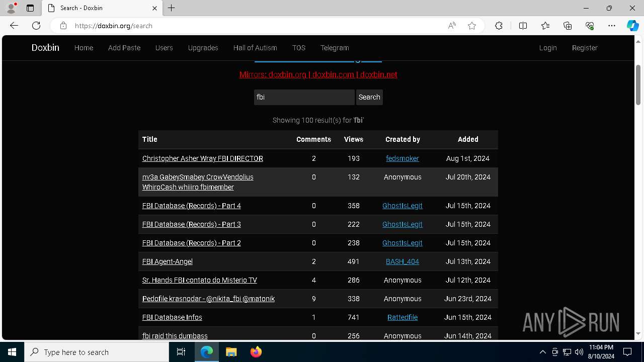
Task: Click the Comments column header
Action: coord(313,139)
